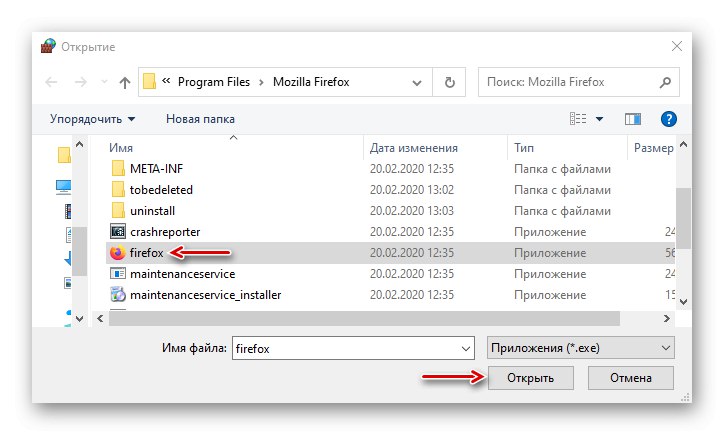Sort by the Имя column header

[121, 148]
